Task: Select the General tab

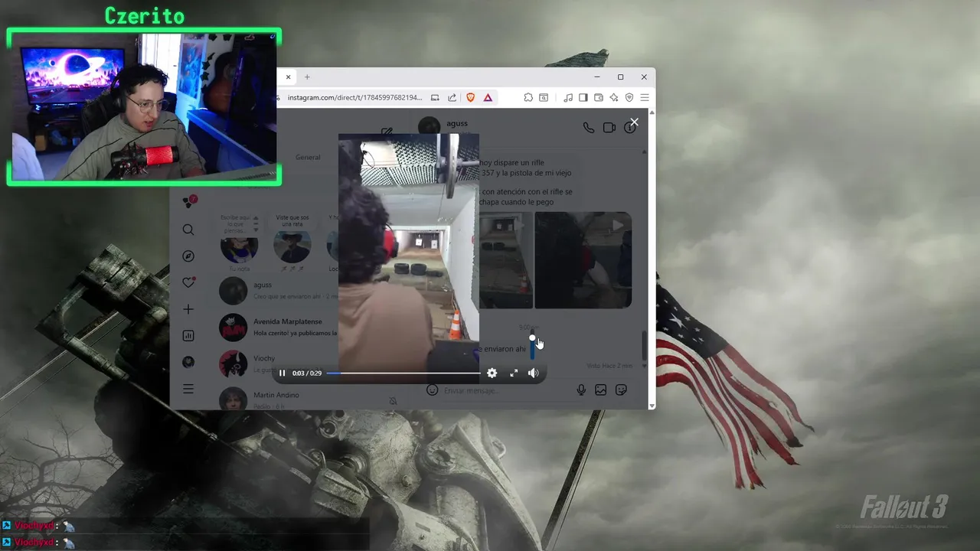Action: (x=308, y=158)
